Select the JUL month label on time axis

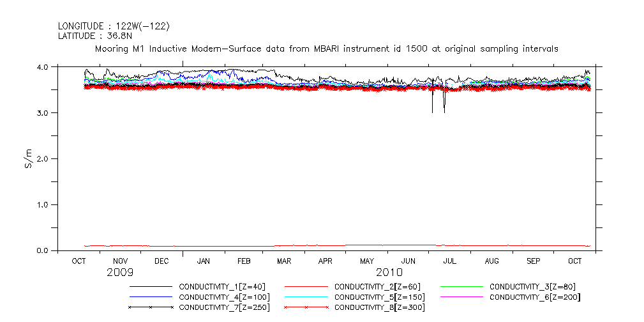(450, 261)
